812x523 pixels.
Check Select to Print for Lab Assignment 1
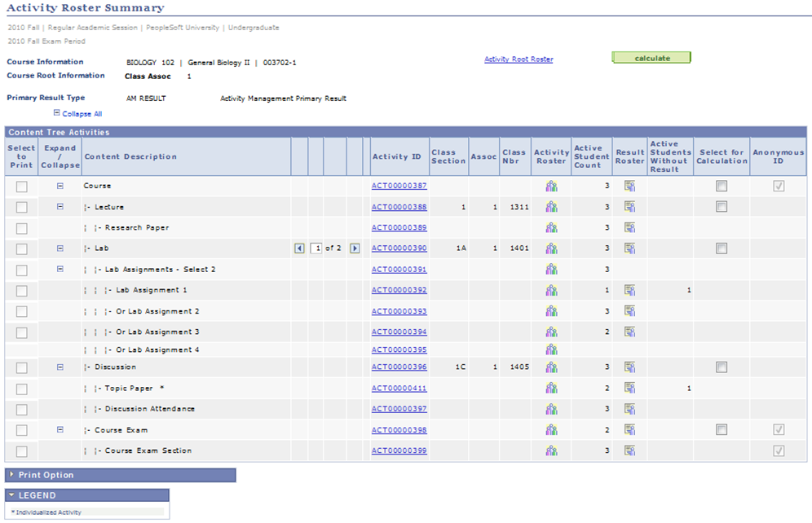[x=22, y=291]
